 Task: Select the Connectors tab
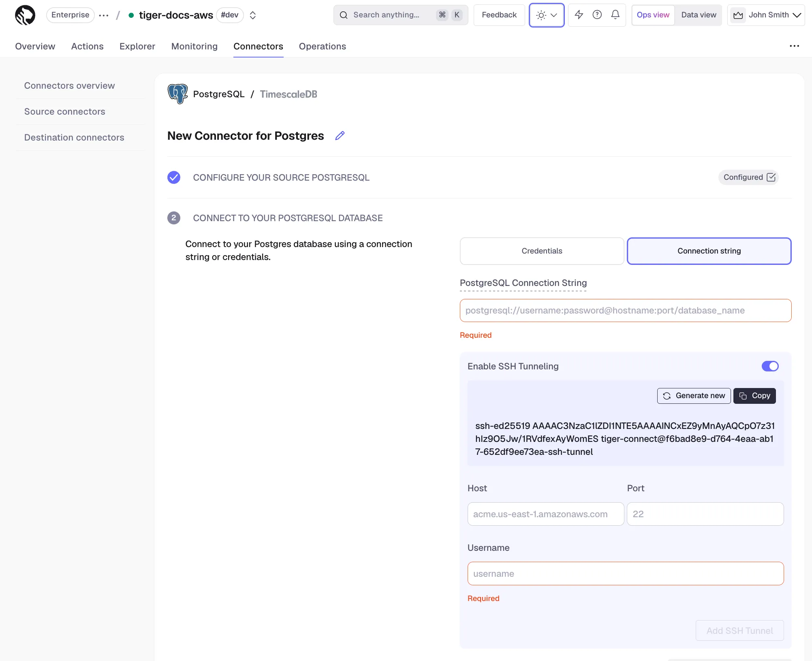[x=258, y=47]
